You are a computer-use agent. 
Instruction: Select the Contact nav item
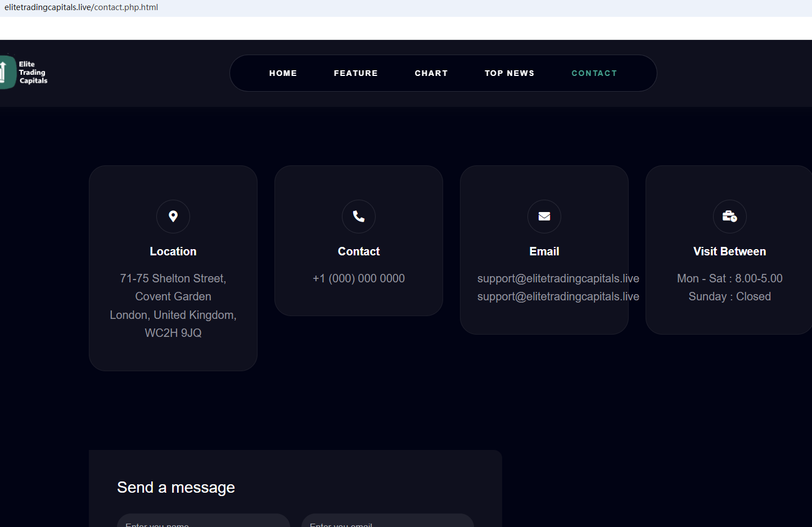(594, 73)
